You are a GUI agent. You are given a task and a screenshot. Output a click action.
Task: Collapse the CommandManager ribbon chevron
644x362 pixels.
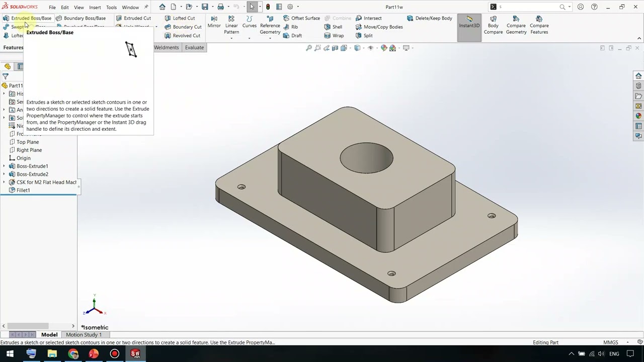point(639,38)
